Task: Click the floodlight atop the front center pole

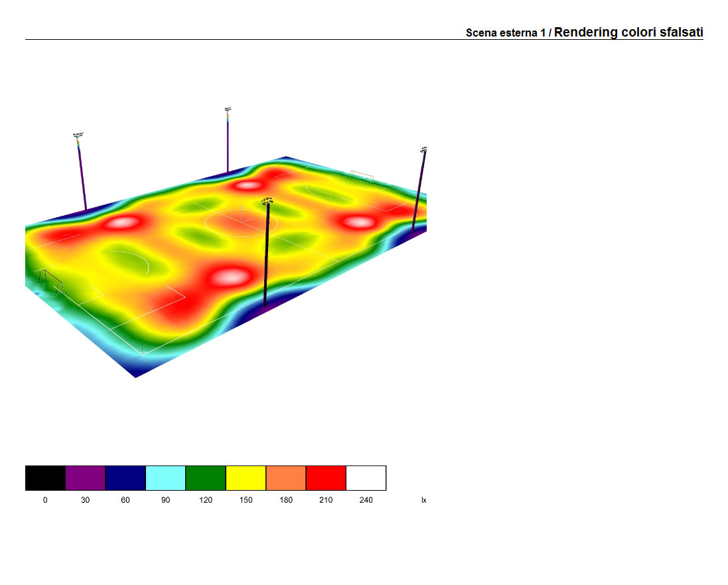Action: click(x=267, y=201)
